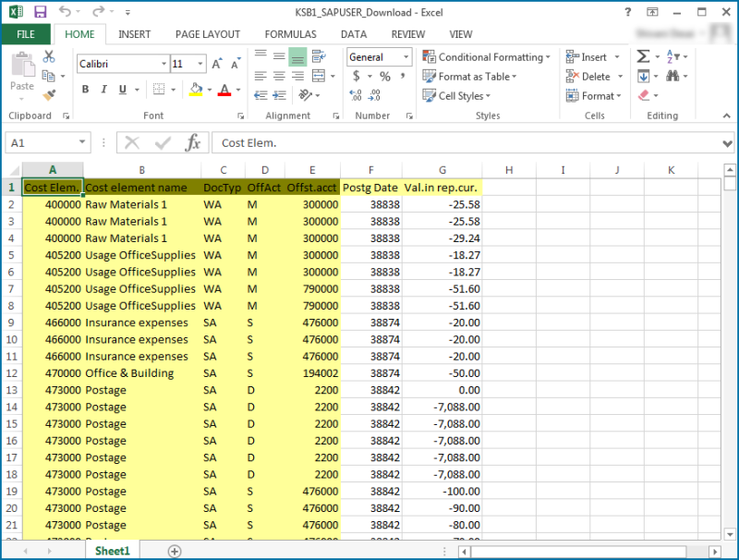739x560 pixels.
Task: Select the Cut scissors icon
Action: [49, 57]
